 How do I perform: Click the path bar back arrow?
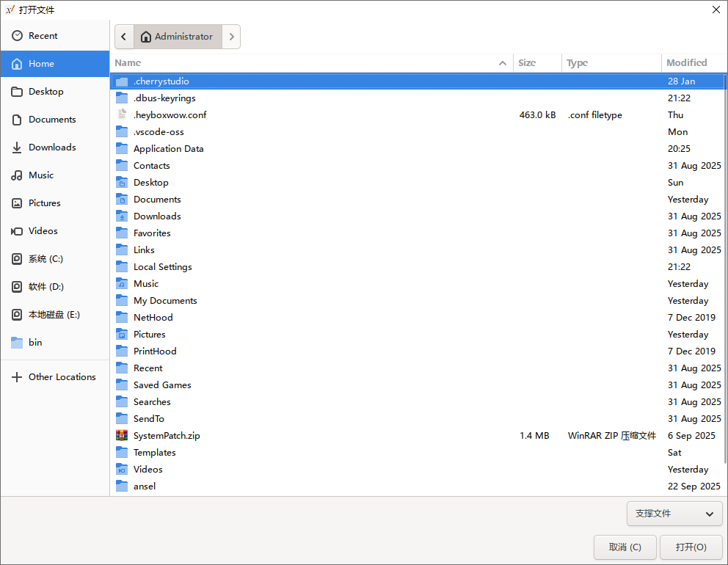click(124, 37)
